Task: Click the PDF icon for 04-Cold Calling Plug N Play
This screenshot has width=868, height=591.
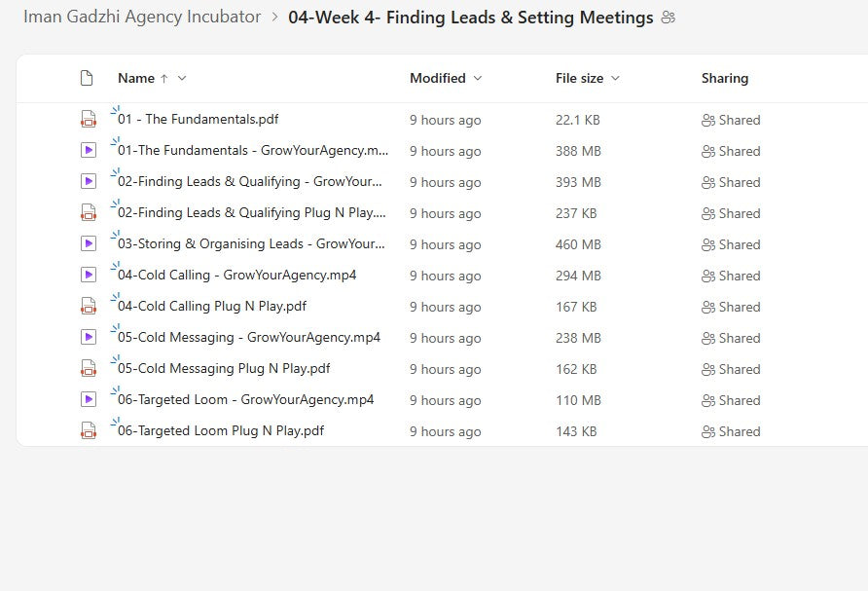Action: [89, 307]
